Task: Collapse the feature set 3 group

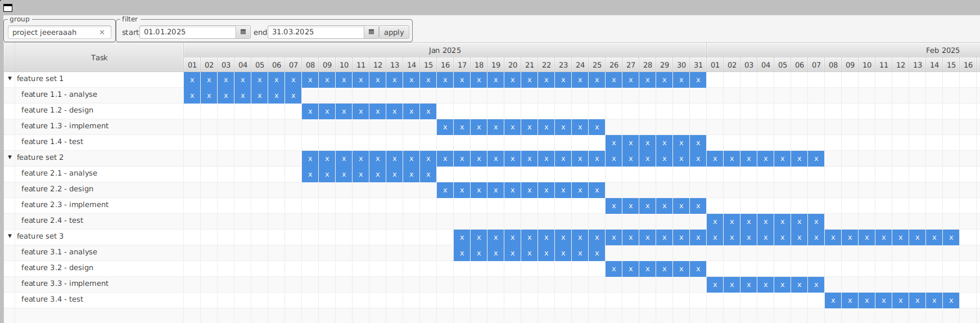Action: (10, 236)
